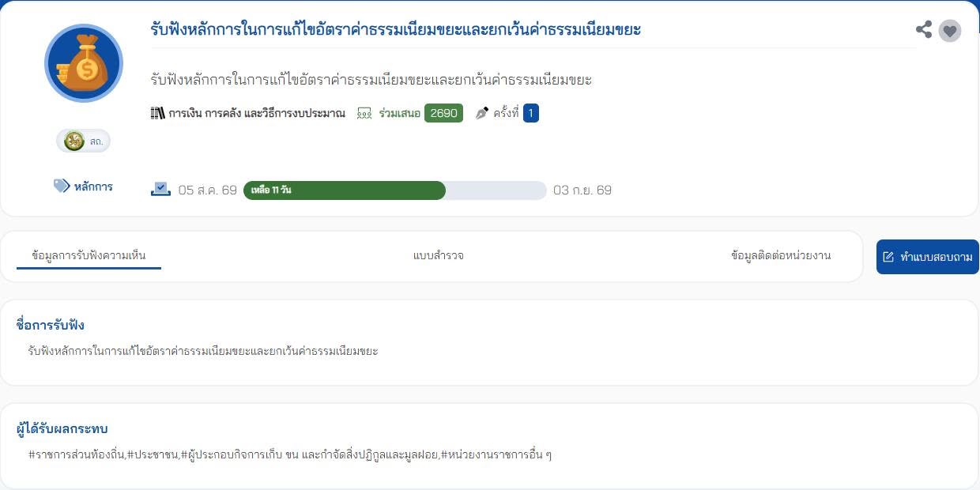
Task: Toggle the heart favorite button
Action: point(950,31)
